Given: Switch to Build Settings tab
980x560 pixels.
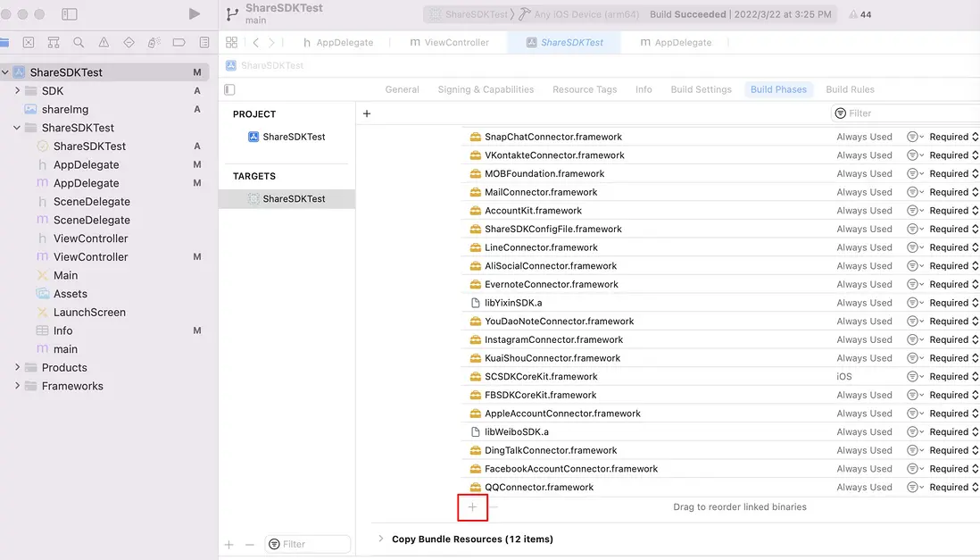Looking at the screenshot, I should click(701, 89).
